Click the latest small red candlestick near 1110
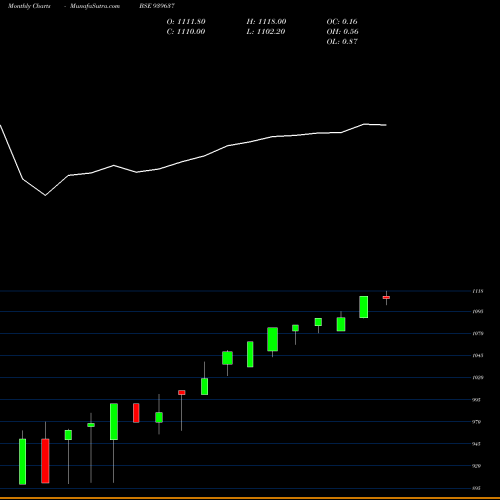Image resolution: width=500 pixels, height=500 pixels. pyautogui.click(x=386, y=297)
